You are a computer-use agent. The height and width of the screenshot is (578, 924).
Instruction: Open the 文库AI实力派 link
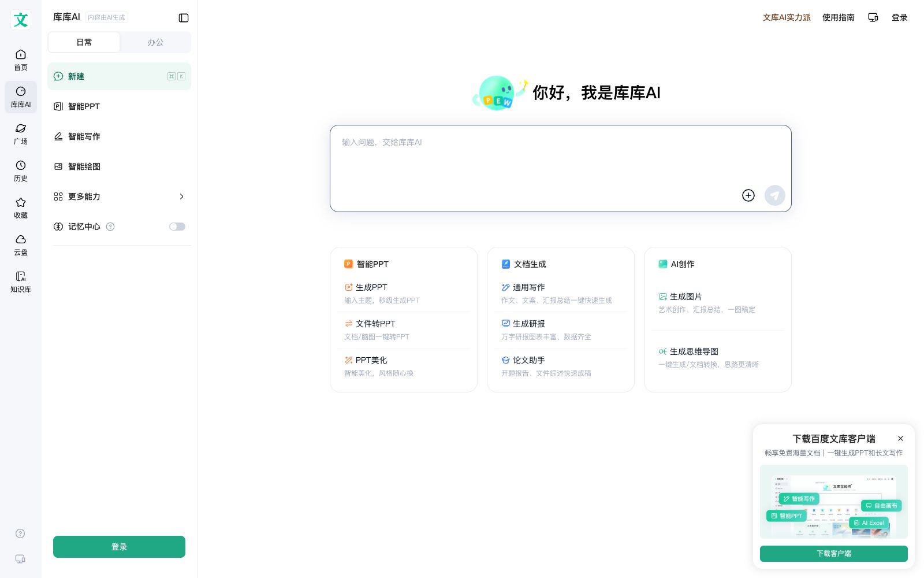[x=787, y=17]
